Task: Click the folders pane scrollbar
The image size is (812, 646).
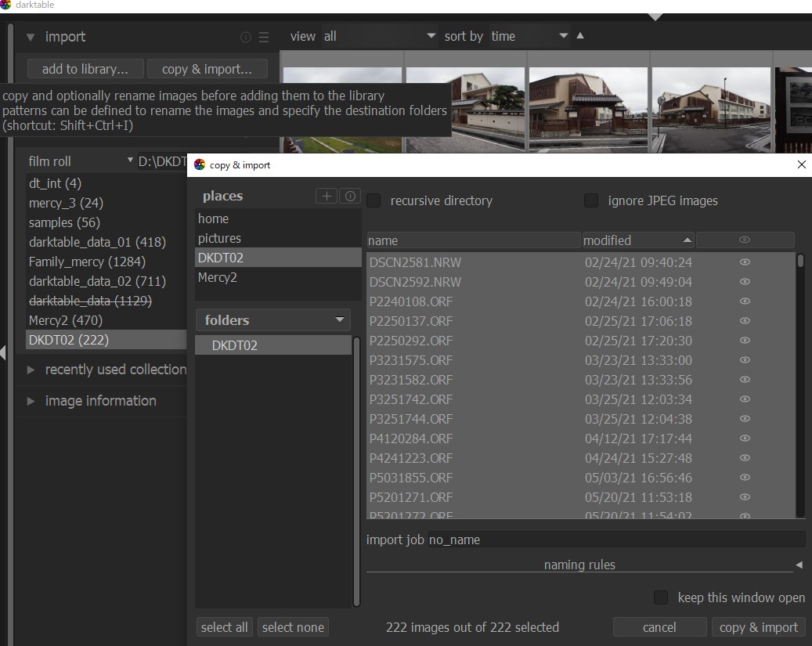Action: coord(356,471)
